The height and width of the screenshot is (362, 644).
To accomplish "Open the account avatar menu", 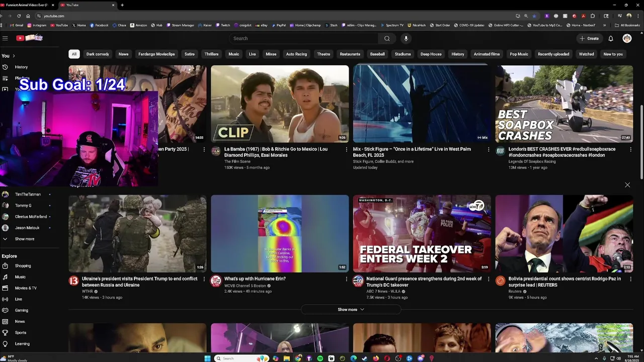I will [627, 38].
